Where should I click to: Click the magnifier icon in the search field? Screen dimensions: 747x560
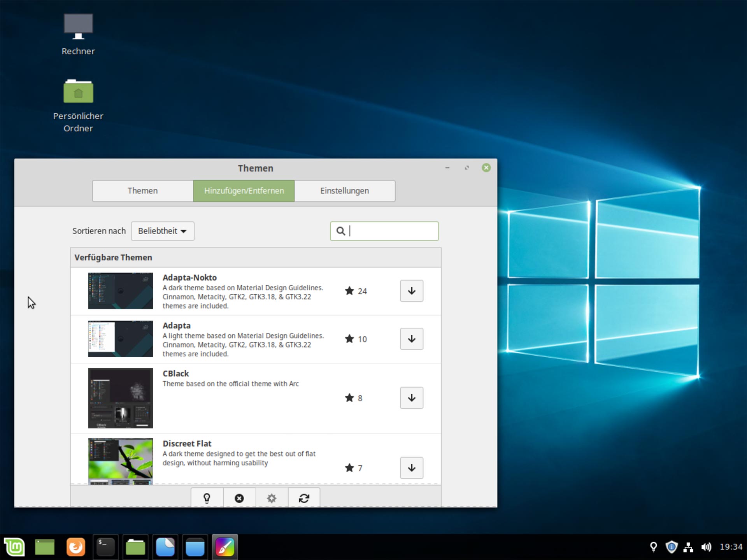[x=341, y=231]
